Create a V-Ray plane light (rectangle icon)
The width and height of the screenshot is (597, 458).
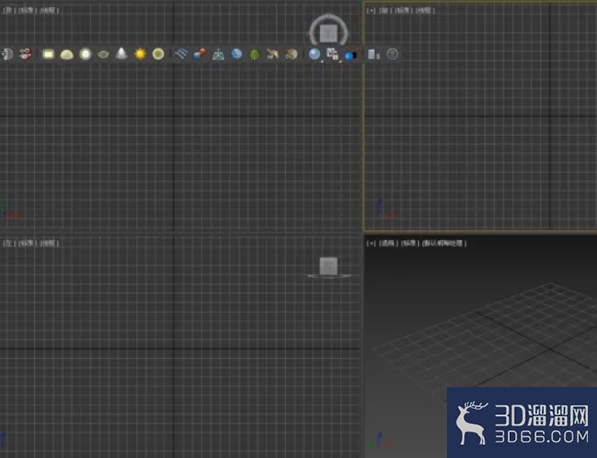coord(48,54)
